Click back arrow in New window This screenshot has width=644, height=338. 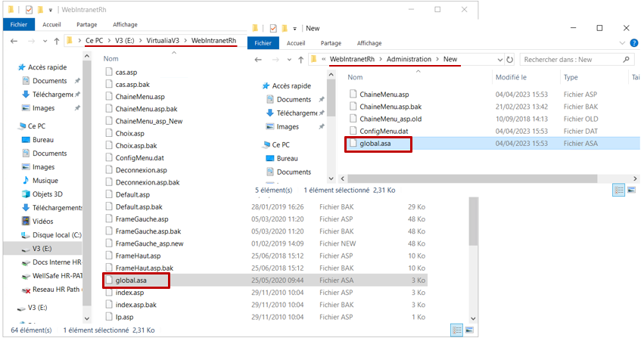coord(259,59)
